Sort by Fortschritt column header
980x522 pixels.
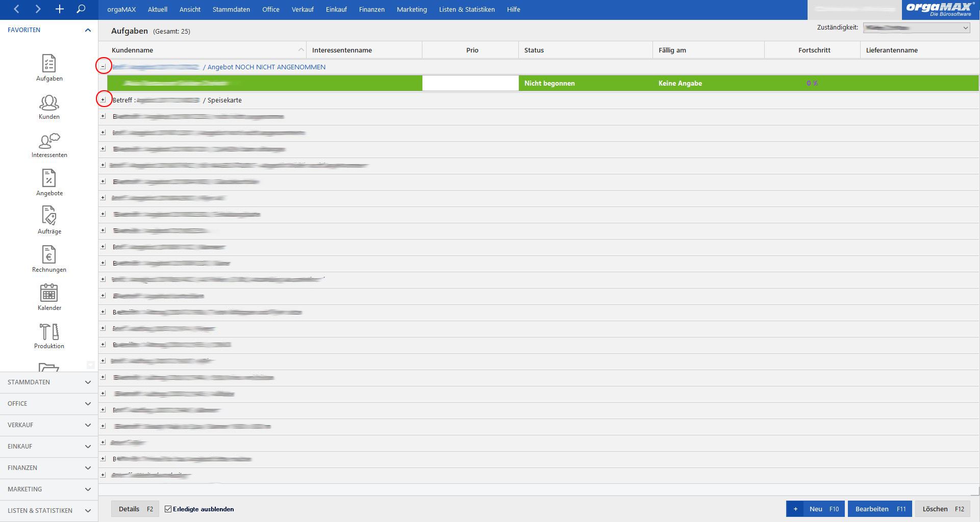click(x=812, y=50)
